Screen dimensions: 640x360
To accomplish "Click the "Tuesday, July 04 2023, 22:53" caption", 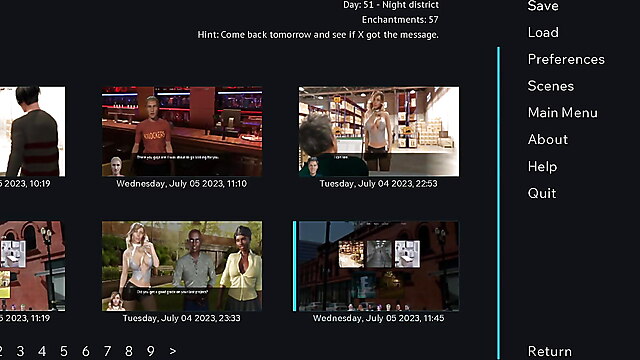I will click(x=378, y=184).
